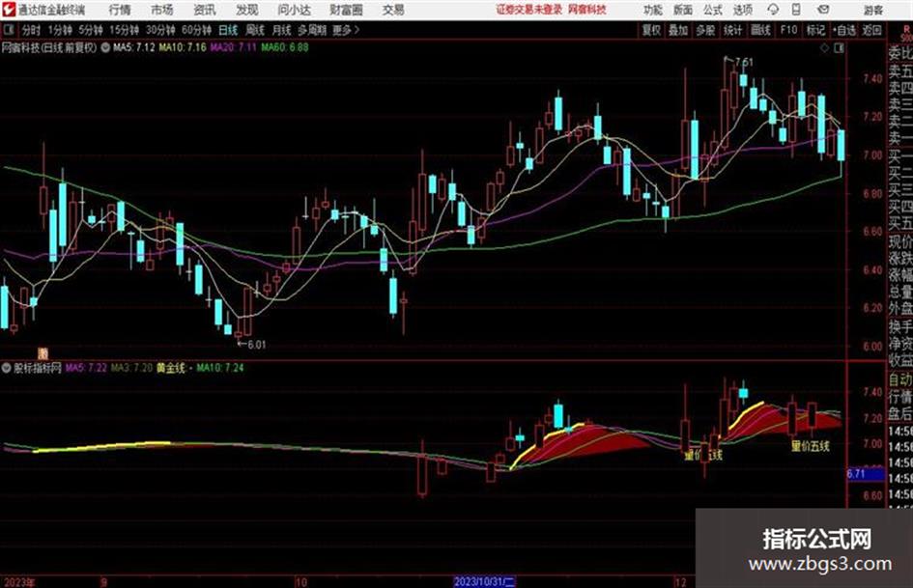Switch to 15分钟 period tab

pos(124,30)
